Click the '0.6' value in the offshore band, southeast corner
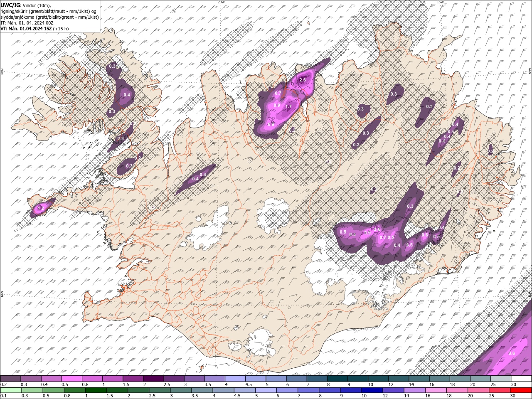The width and height of the screenshot is (532, 399). (512, 353)
